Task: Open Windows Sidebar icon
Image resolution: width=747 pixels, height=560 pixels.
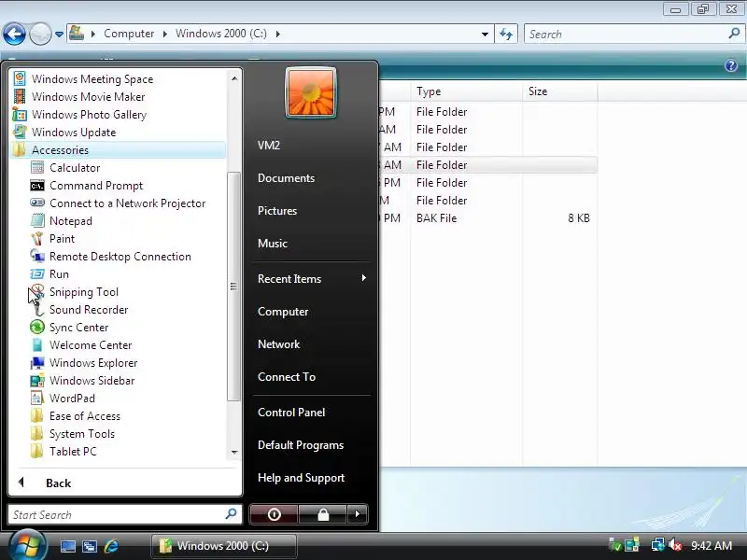Action: 37,381
